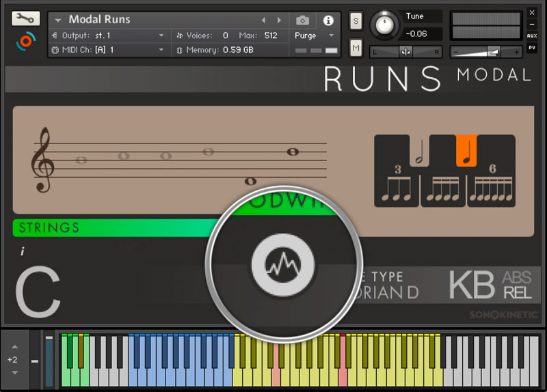Adjust the stereo pan slider

coord(405,51)
